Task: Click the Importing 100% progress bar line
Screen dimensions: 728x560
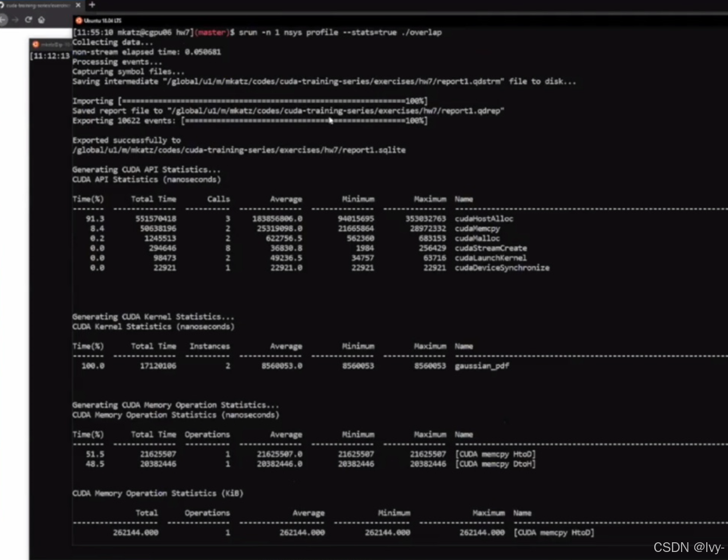Action: (250, 101)
